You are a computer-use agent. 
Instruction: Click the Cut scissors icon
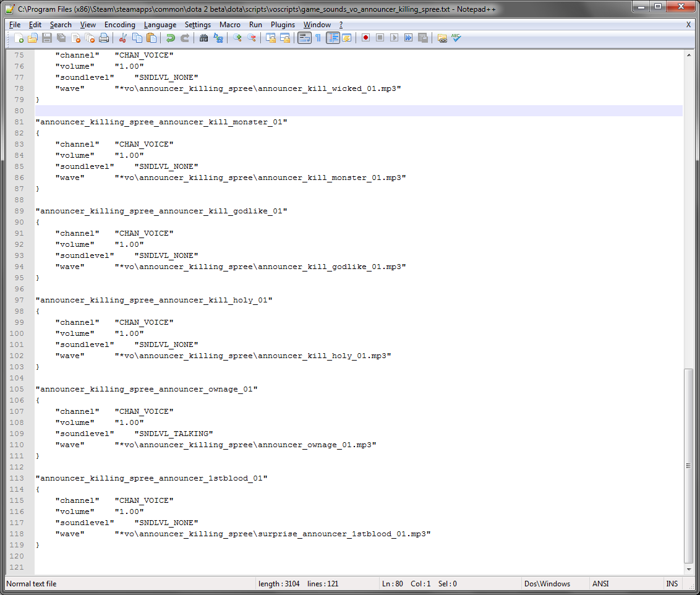tap(122, 38)
